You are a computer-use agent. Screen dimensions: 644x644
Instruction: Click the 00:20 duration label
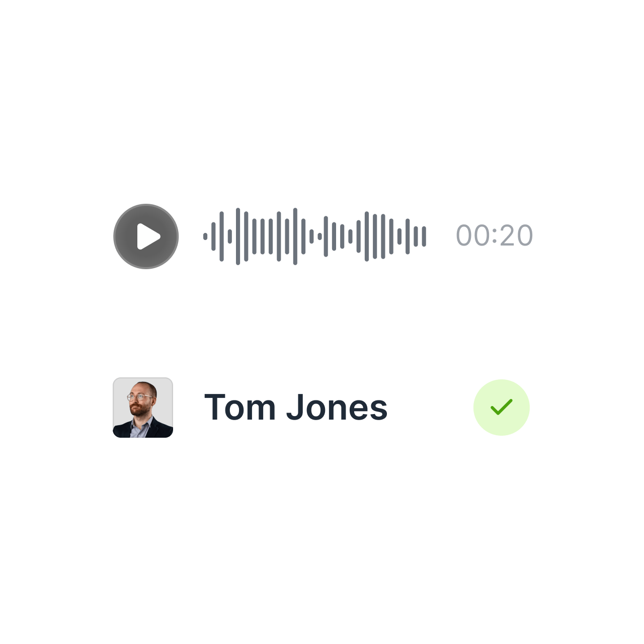point(495,235)
